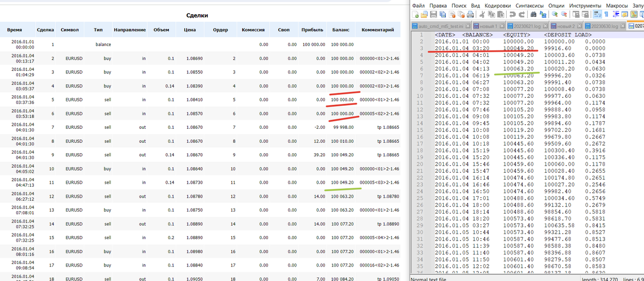Print the document with printer icon

[470, 14]
